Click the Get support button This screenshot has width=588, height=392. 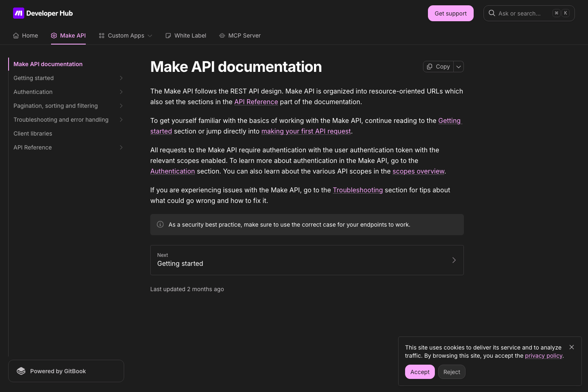(x=450, y=13)
